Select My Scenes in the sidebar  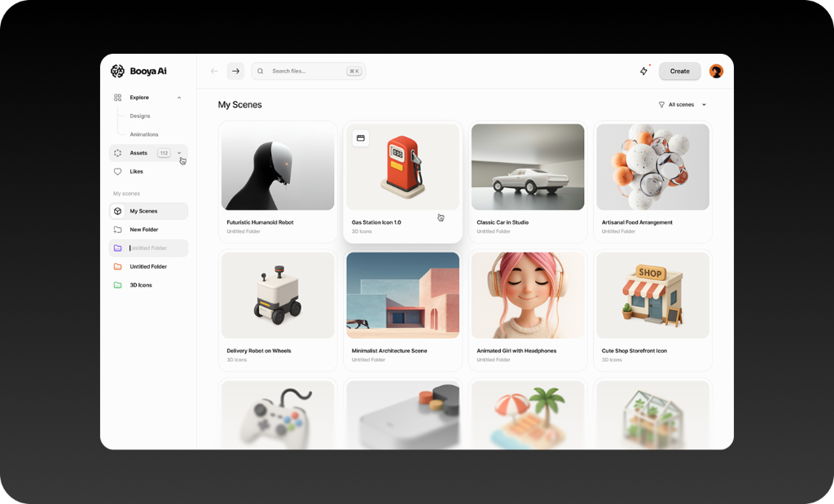click(x=148, y=211)
